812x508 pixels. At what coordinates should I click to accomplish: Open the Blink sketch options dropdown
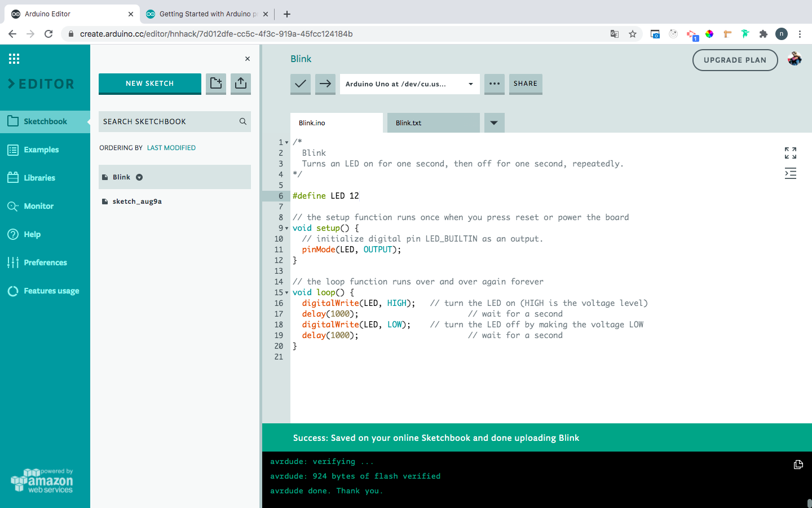[x=139, y=177]
